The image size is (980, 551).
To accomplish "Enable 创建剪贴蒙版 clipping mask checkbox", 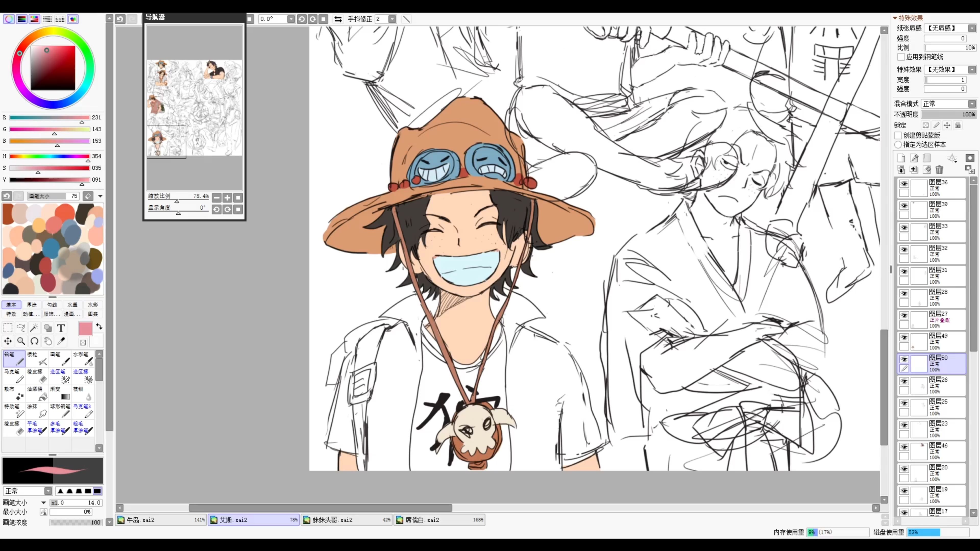I will tap(898, 135).
